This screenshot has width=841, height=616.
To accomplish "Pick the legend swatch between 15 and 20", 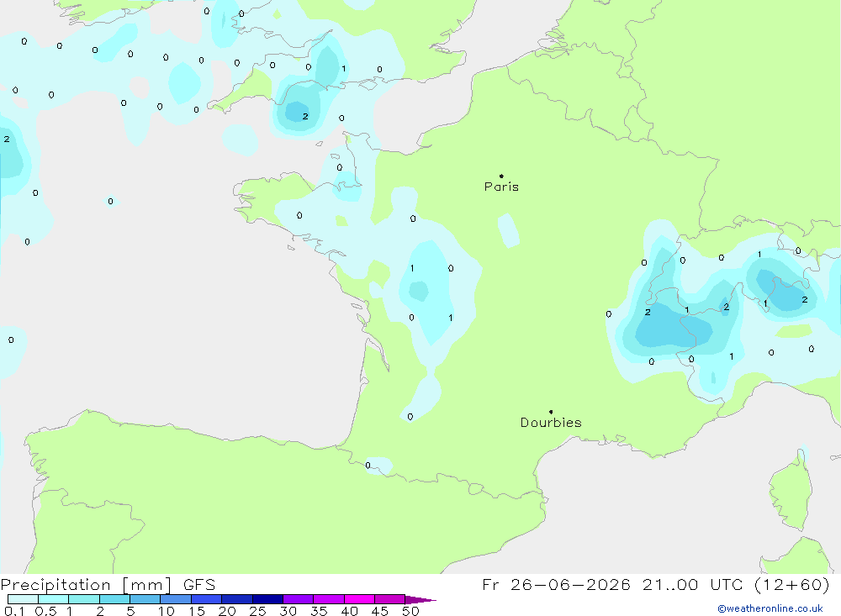I will pyautogui.click(x=207, y=599).
